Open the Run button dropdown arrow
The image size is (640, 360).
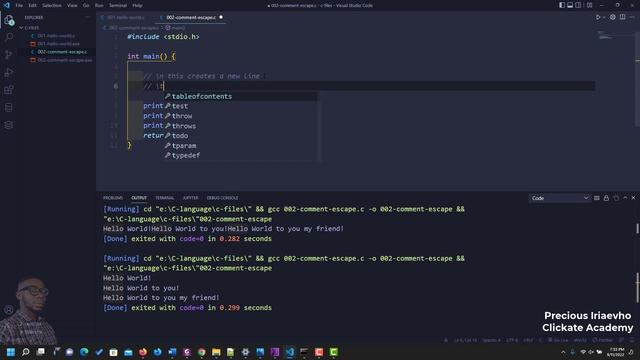click(604, 17)
